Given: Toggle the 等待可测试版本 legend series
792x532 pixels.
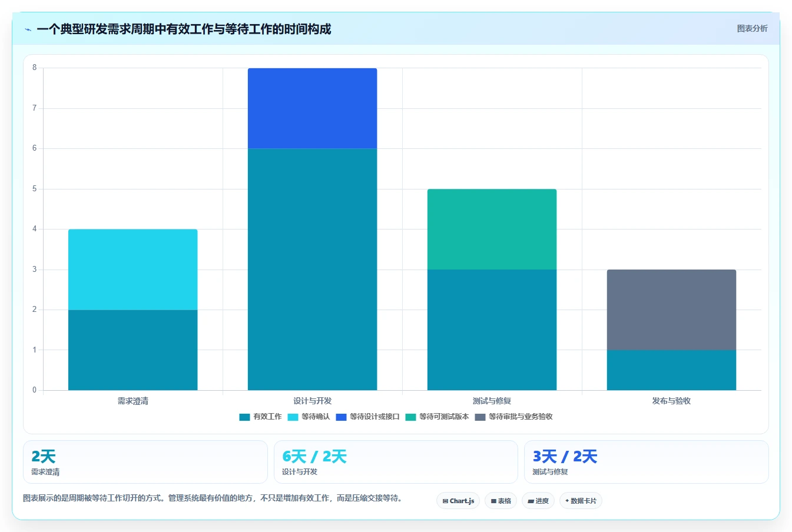Looking at the screenshot, I should 437,417.
